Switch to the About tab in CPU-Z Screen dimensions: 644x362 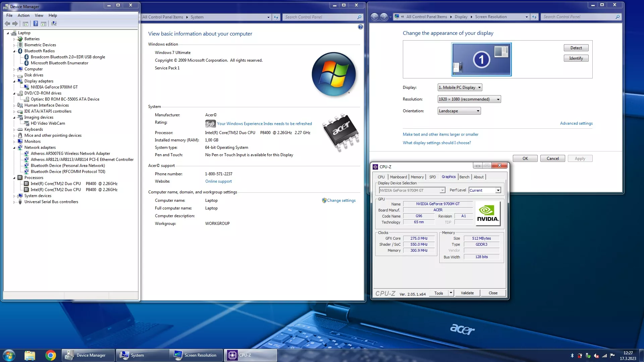coord(479,177)
